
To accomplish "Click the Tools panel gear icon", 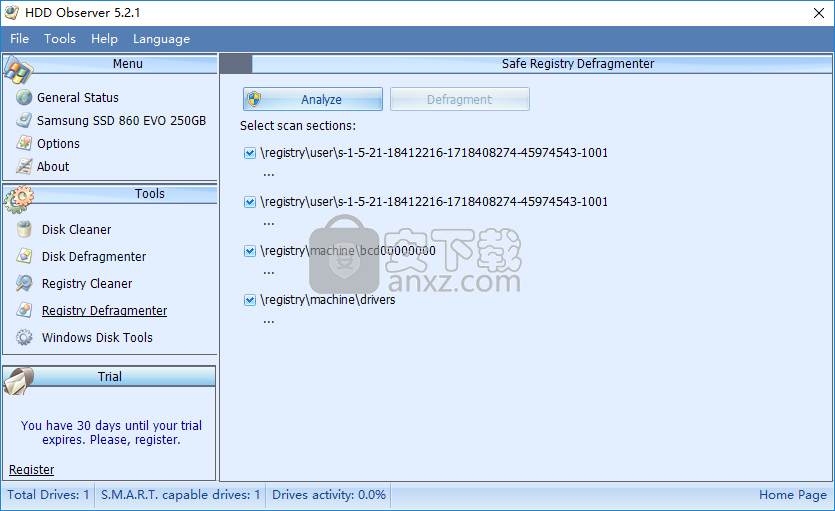I will point(19,200).
